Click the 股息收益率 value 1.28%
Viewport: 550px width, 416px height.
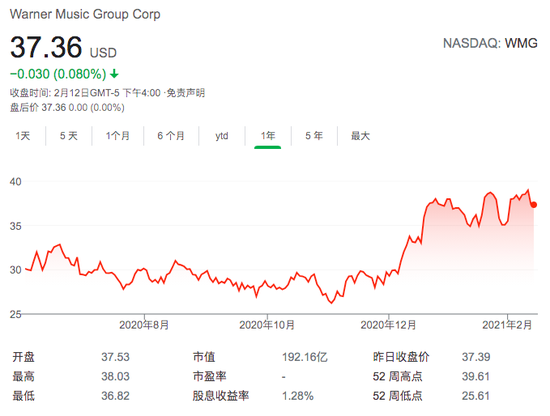pos(298,396)
